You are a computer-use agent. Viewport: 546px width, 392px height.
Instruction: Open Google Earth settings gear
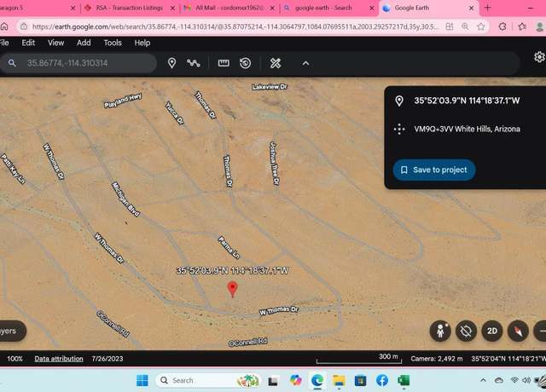539,57
